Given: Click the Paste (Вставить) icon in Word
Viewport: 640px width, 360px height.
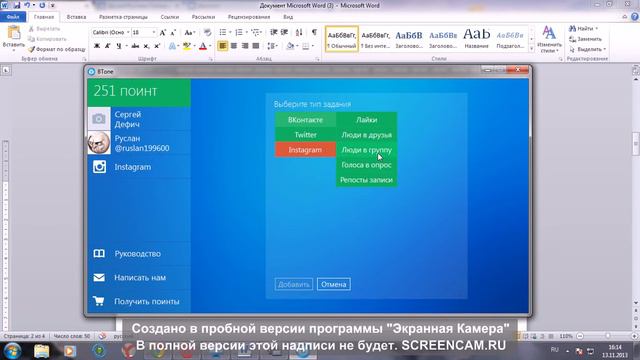Looking at the screenshot, I should [x=13, y=33].
